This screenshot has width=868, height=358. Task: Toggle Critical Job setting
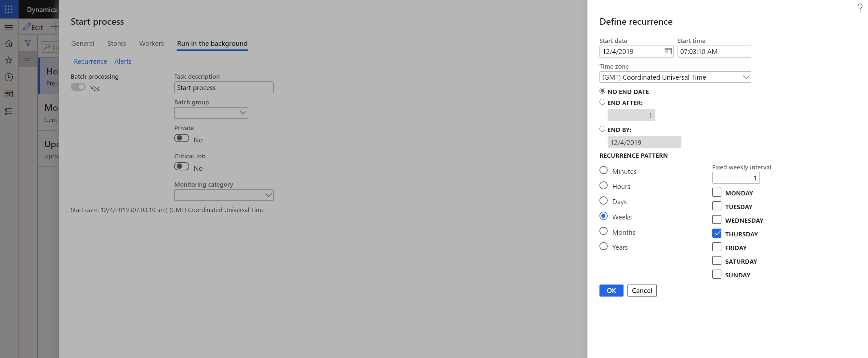(x=182, y=166)
